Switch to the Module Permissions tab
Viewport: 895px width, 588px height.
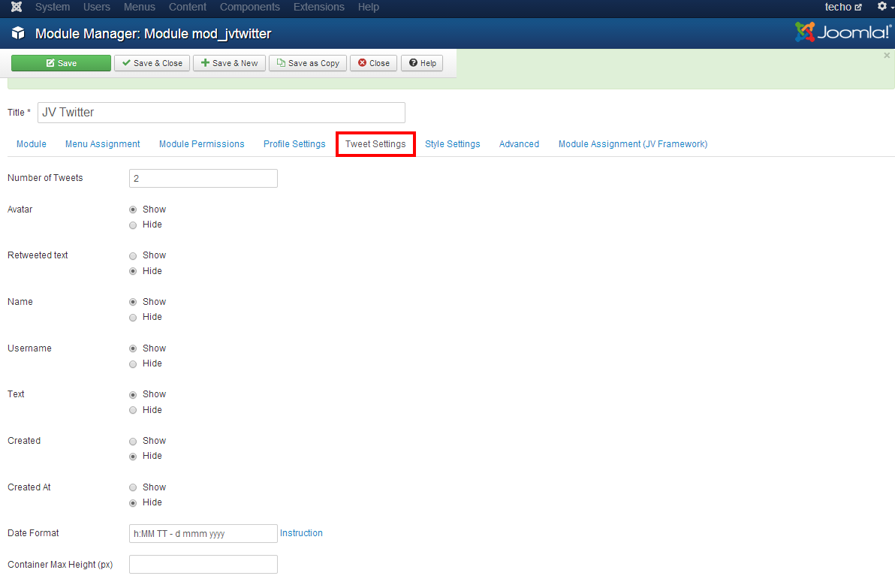[201, 144]
